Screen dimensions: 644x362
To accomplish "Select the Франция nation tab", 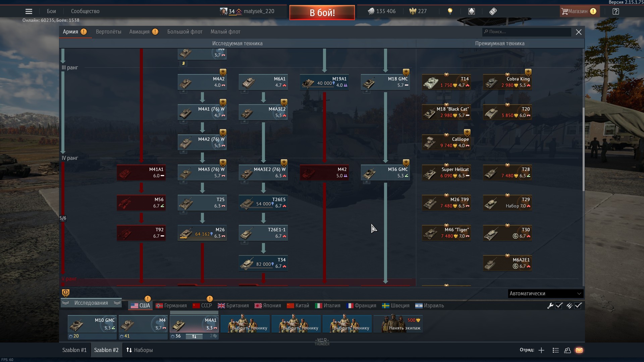I will click(x=361, y=306).
